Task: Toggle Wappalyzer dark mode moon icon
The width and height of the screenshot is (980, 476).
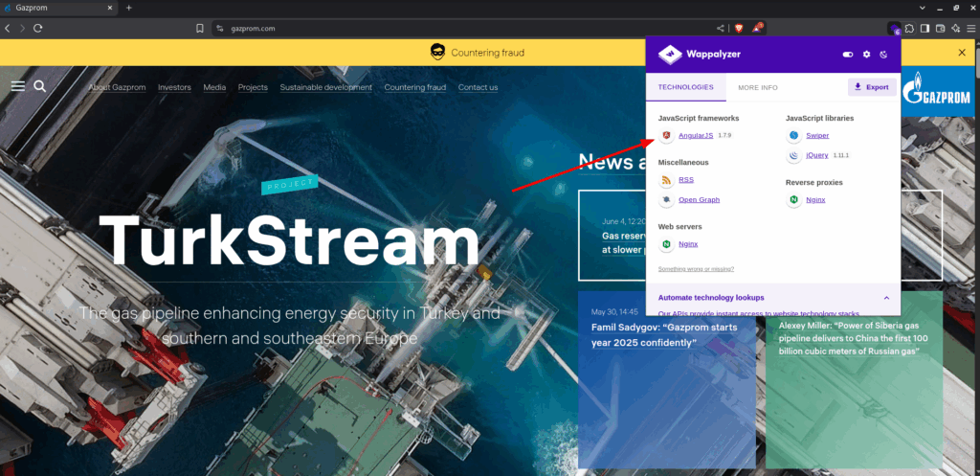Action: tap(883, 55)
